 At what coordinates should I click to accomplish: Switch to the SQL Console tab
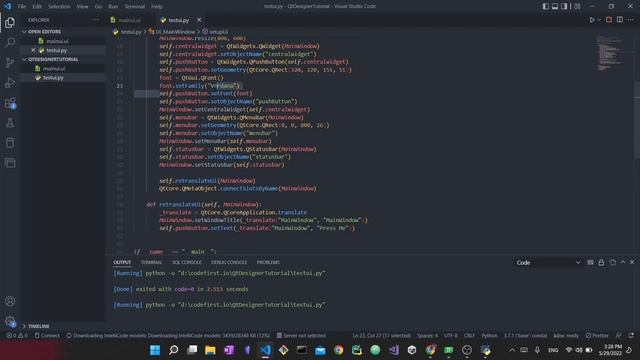[187, 262]
